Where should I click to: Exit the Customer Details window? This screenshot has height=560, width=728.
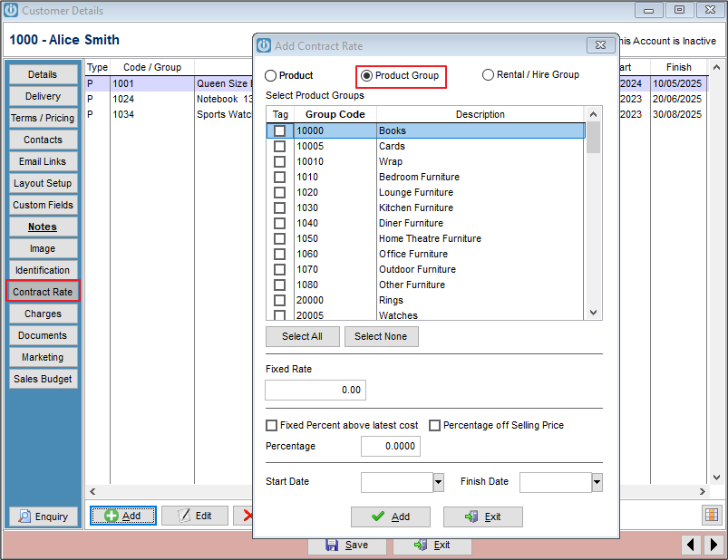[x=432, y=546]
